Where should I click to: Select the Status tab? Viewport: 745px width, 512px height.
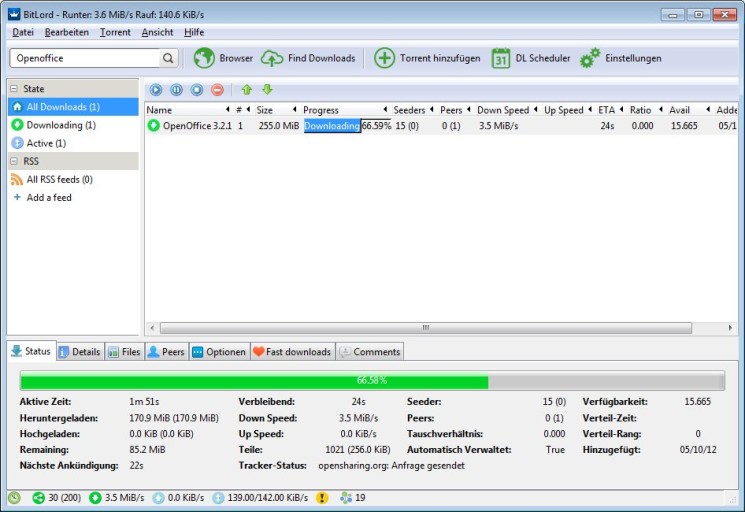pyautogui.click(x=31, y=351)
